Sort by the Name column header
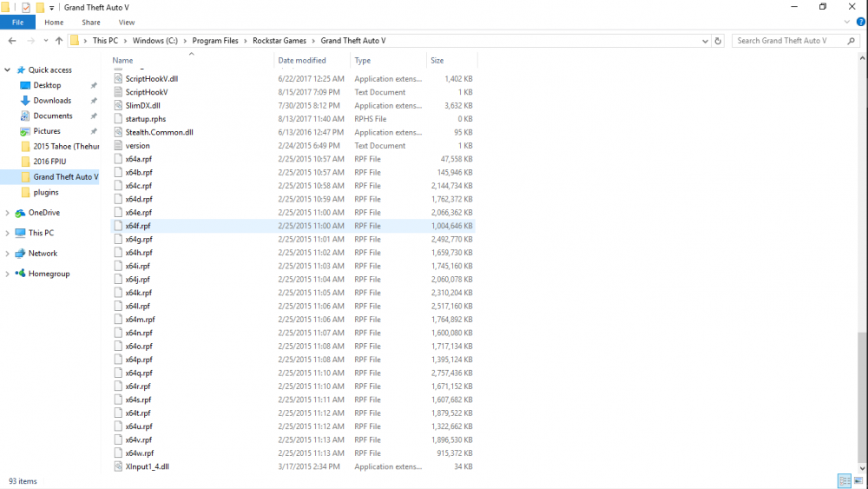The height and width of the screenshot is (489, 868). 122,60
